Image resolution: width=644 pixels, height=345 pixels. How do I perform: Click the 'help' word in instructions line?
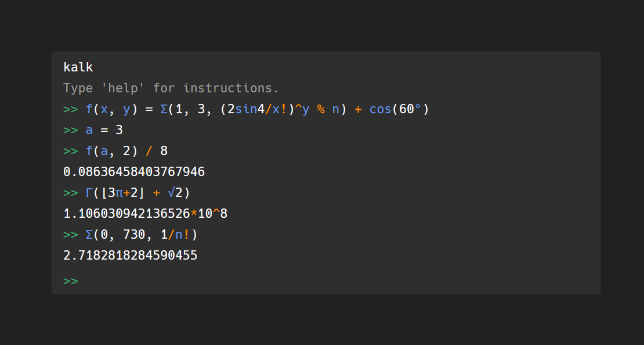123,88
